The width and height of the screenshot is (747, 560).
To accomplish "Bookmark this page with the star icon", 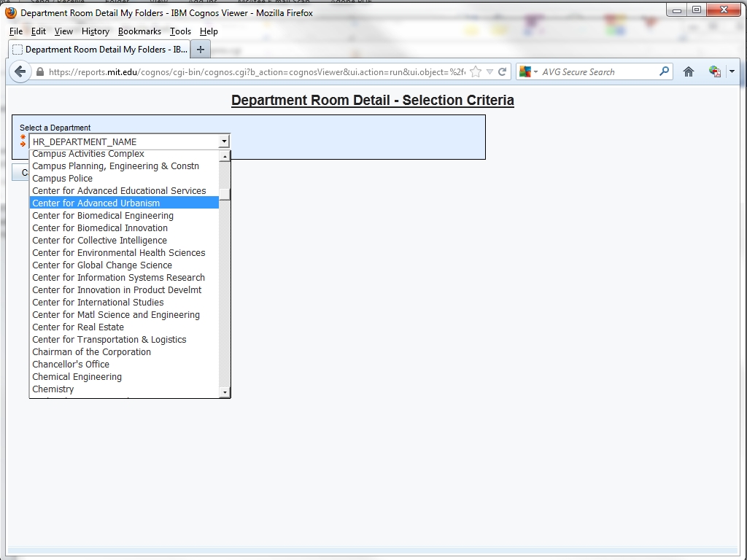I will pos(476,71).
